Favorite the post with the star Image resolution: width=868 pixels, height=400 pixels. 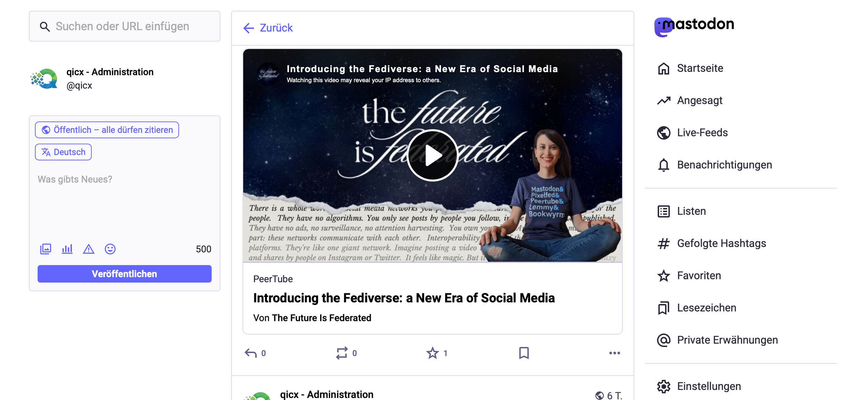coord(432,353)
